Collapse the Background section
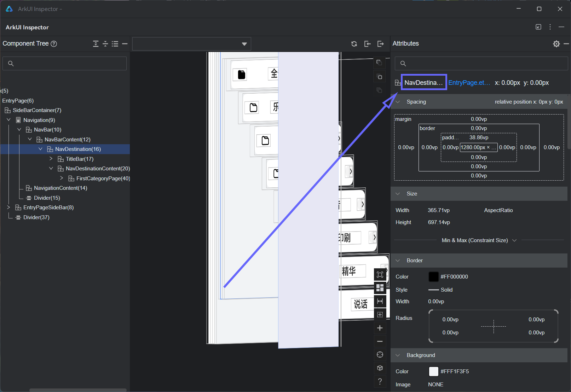This screenshot has width=571, height=392. point(398,355)
